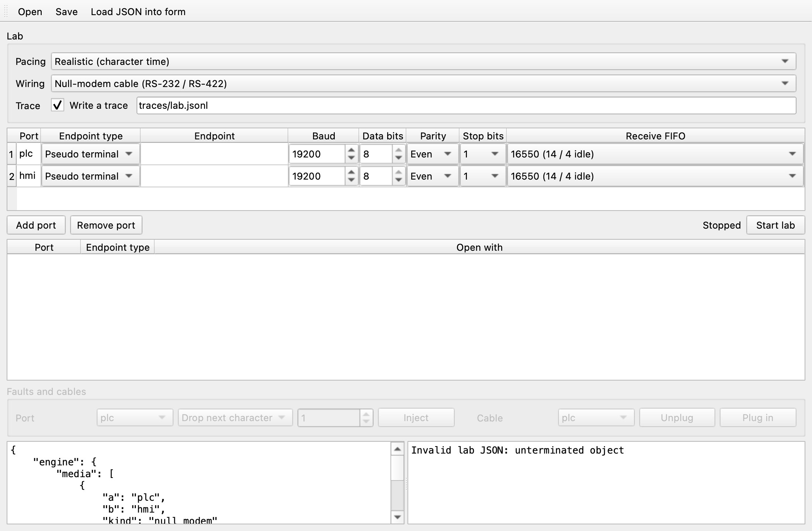This screenshot has height=531, width=812.
Task: Click the Invalid lab JSON error message
Action: click(x=517, y=450)
